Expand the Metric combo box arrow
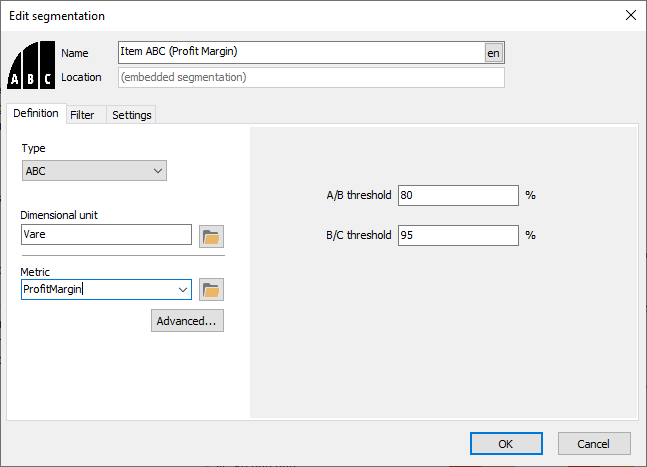The width and height of the screenshot is (647, 467). (183, 290)
